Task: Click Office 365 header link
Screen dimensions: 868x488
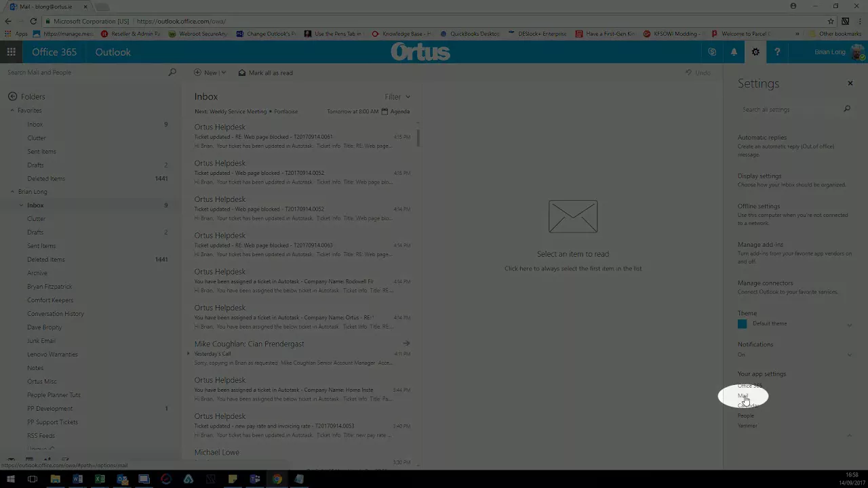Action: point(54,52)
